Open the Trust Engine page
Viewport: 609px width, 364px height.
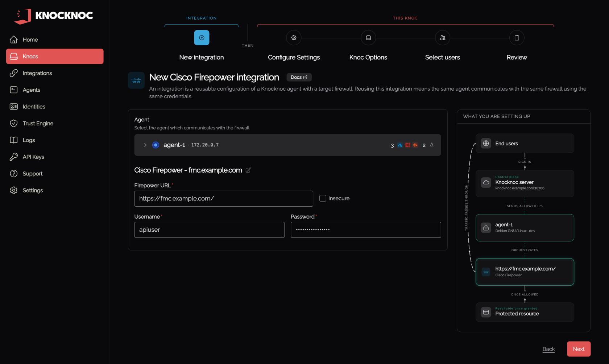tap(55, 123)
